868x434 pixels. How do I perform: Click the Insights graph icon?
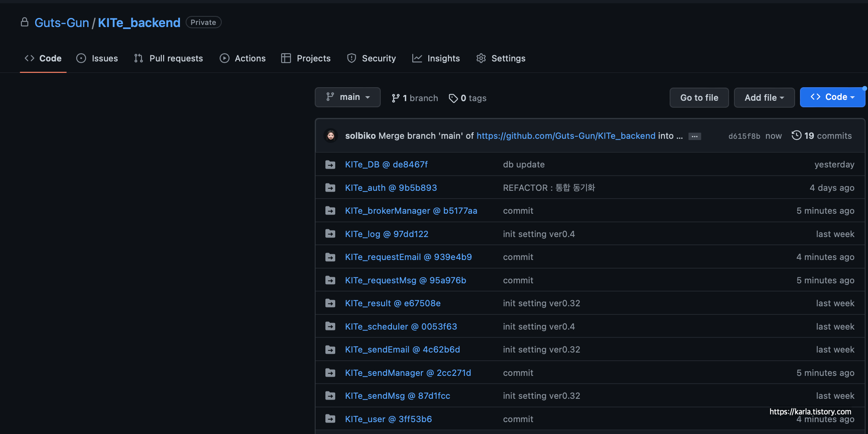click(x=417, y=58)
